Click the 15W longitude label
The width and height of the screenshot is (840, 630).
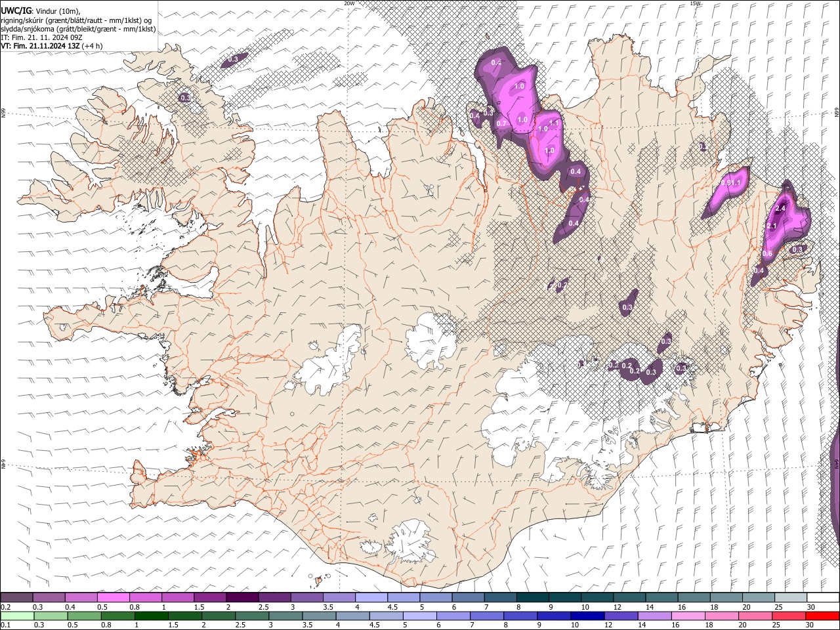pyautogui.click(x=695, y=3)
